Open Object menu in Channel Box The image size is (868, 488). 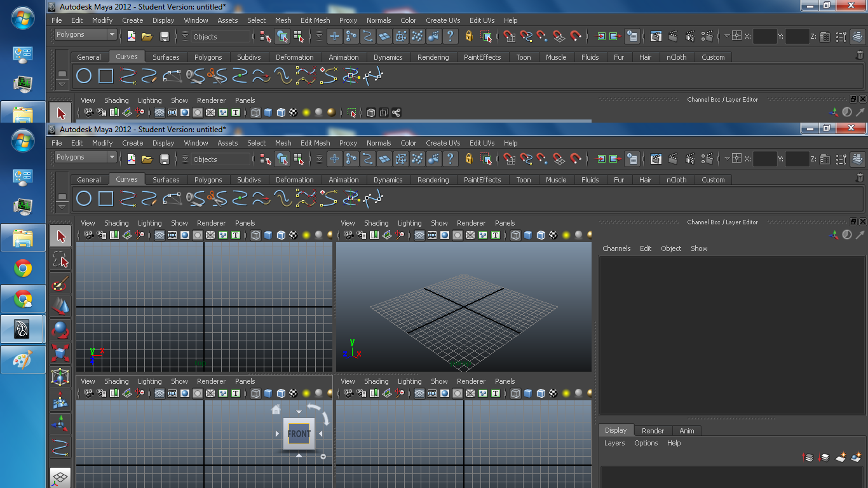click(671, 248)
